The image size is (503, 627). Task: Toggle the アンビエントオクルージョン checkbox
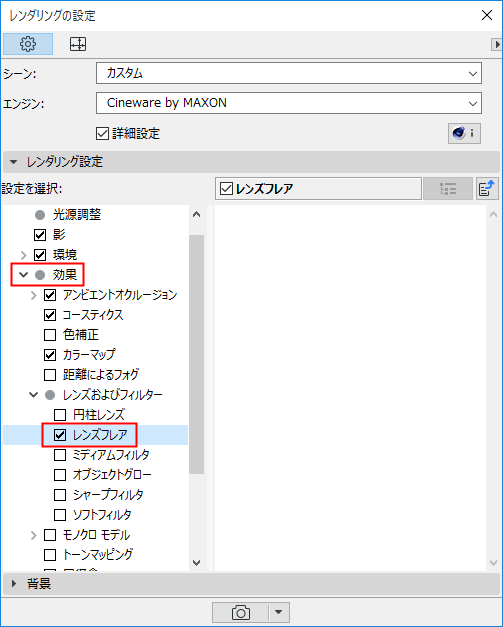tap(50, 295)
